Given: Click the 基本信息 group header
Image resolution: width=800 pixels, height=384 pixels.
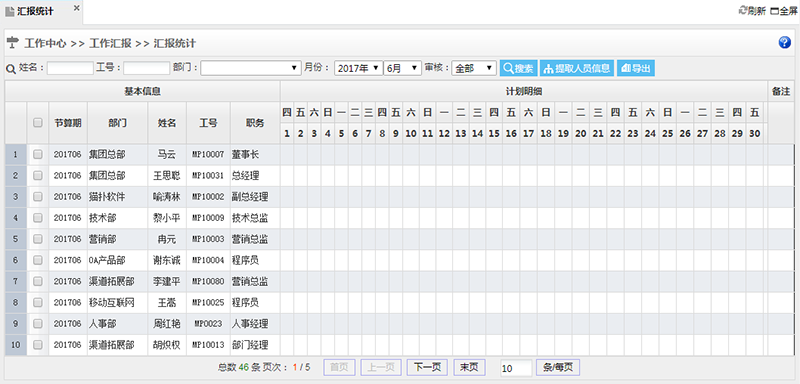Looking at the screenshot, I should pyautogui.click(x=142, y=92).
